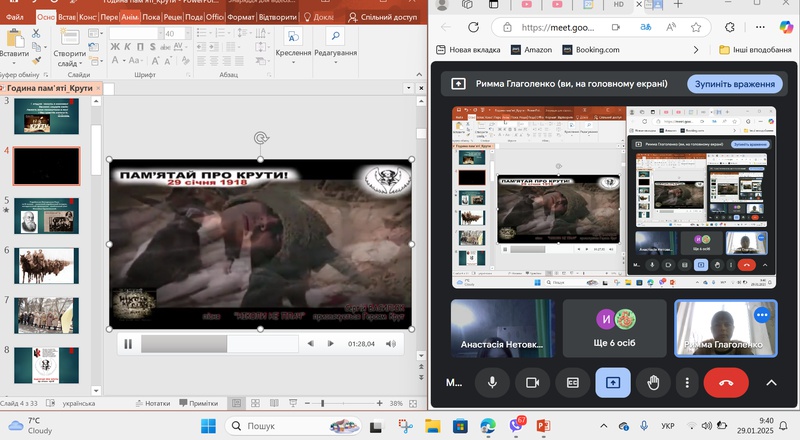The width and height of the screenshot is (800, 440).
Task: Click the video progress bar
Action: click(x=219, y=344)
